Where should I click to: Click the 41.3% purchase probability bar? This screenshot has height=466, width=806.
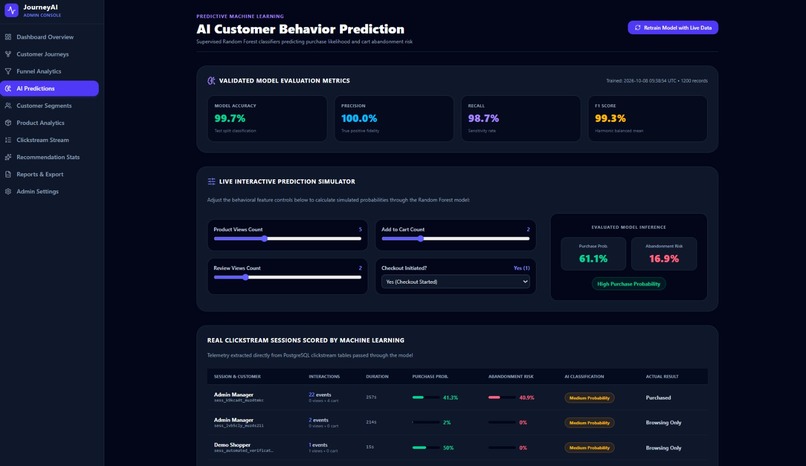click(x=426, y=397)
